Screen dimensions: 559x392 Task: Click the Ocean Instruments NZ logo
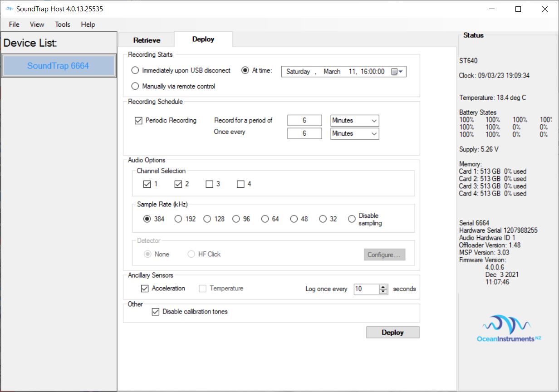tap(509, 329)
